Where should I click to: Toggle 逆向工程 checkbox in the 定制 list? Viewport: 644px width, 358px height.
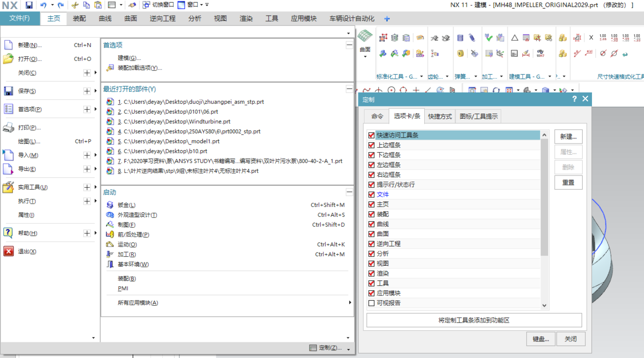point(371,244)
